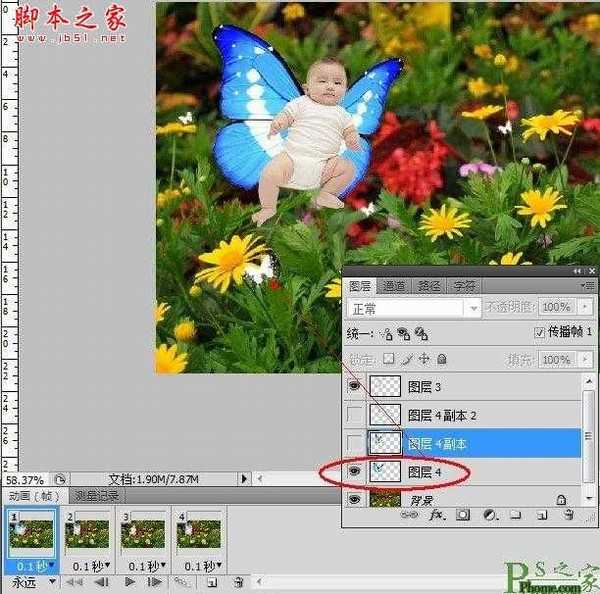Create new adjustment layer icon

click(490, 516)
